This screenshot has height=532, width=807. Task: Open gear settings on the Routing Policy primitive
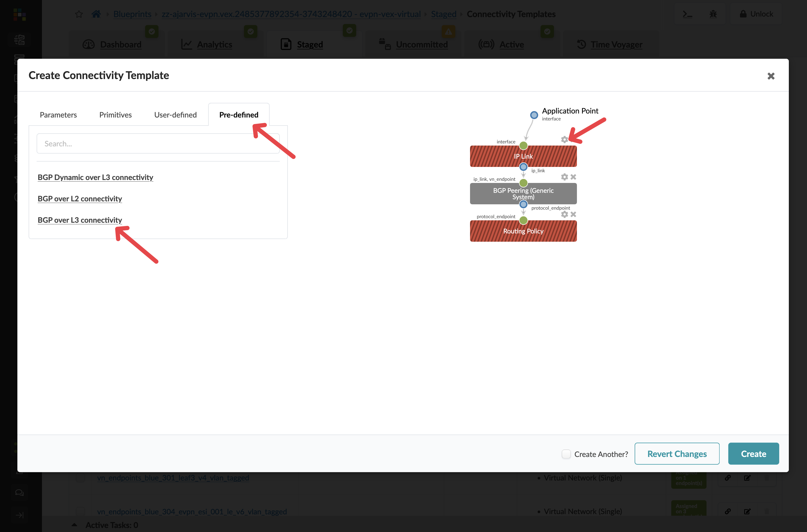click(x=564, y=214)
